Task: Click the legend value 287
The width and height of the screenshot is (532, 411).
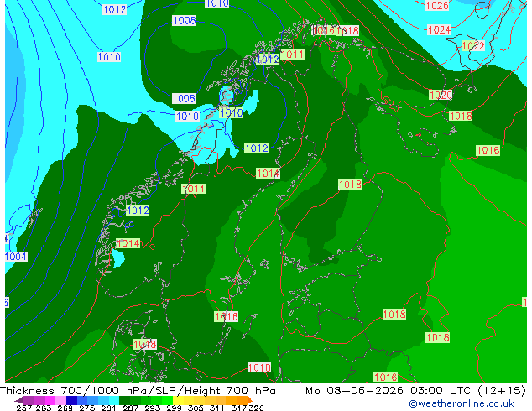Action: [x=130, y=408]
